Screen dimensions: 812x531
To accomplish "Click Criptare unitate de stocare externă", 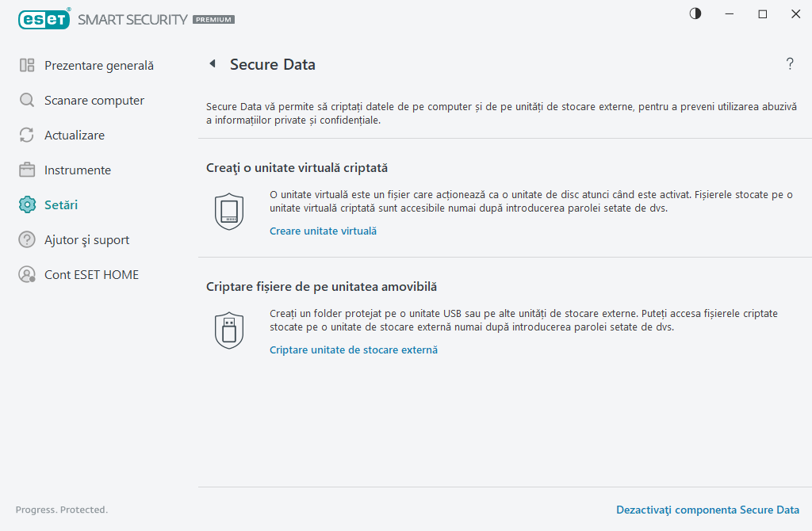I will tap(353, 350).
